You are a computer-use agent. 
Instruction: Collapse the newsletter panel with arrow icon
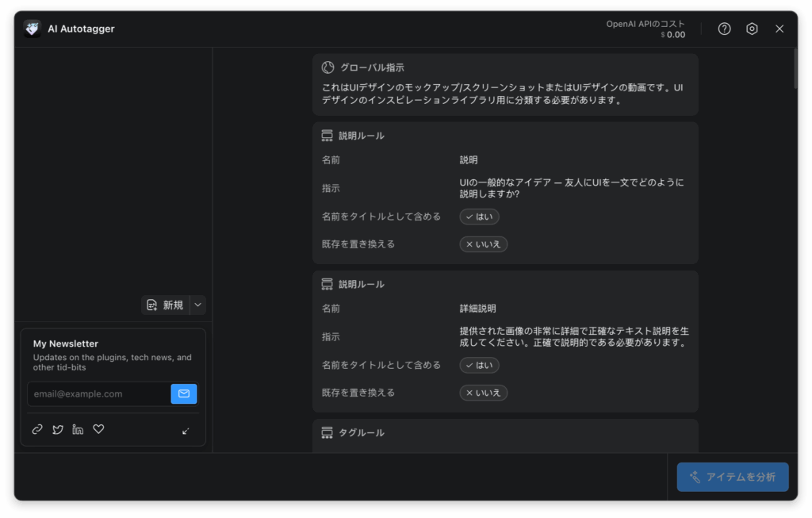click(186, 431)
